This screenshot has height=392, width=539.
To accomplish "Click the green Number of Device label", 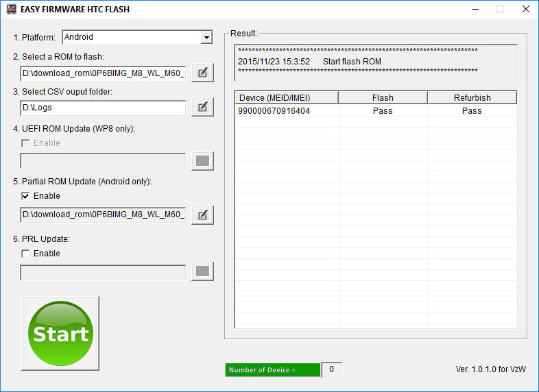I will pos(273,370).
